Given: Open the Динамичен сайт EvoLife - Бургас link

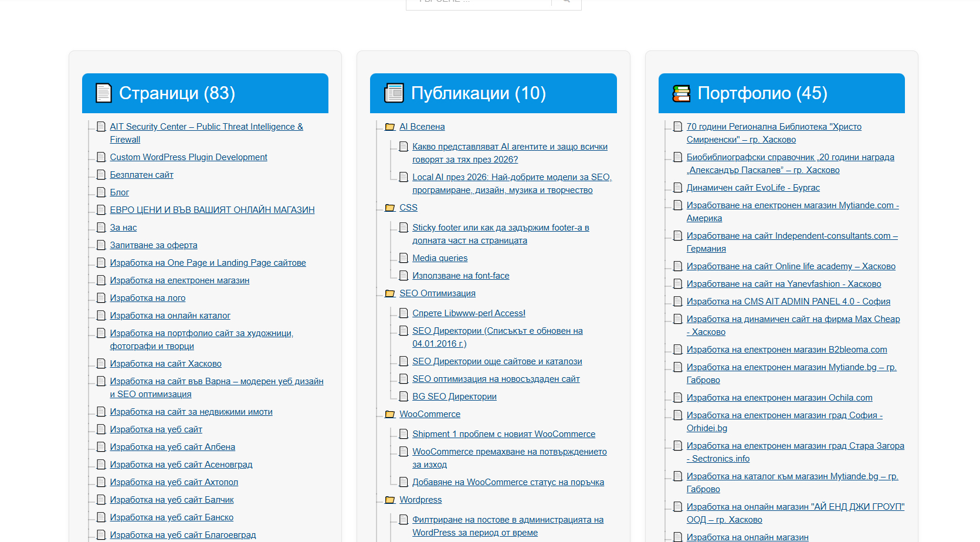Looking at the screenshot, I should (753, 188).
